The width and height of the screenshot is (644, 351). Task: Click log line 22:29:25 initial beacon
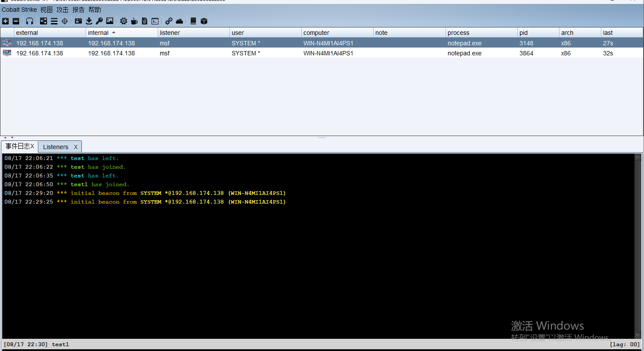[x=145, y=202]
